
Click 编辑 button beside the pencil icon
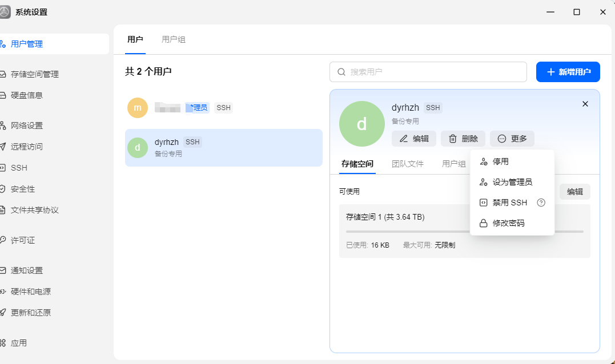click(414, 139)
